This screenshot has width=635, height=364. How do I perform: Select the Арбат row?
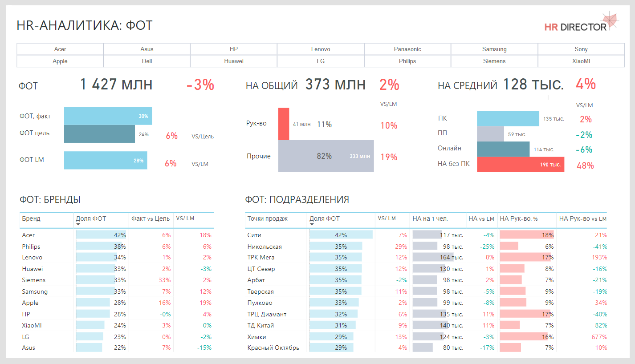pos(426,280)
